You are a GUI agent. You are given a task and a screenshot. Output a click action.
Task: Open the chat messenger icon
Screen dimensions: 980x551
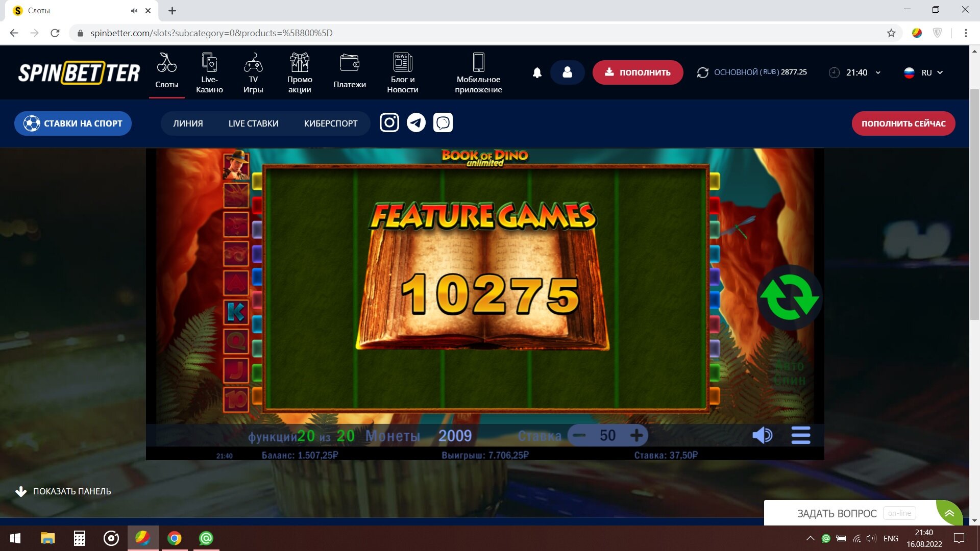[443, 123]
